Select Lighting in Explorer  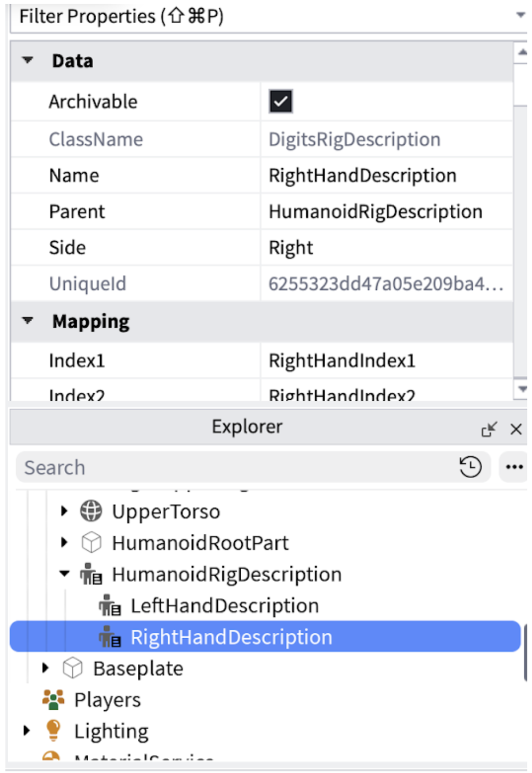[x=111, y=731]
